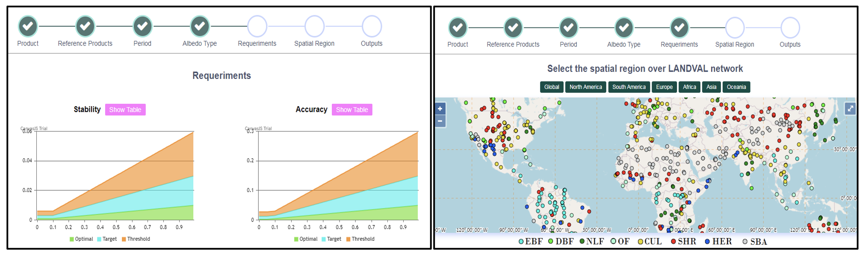Zoom out on the map with minus button
This screenshot has height=257, width=868.
point(440,121)
